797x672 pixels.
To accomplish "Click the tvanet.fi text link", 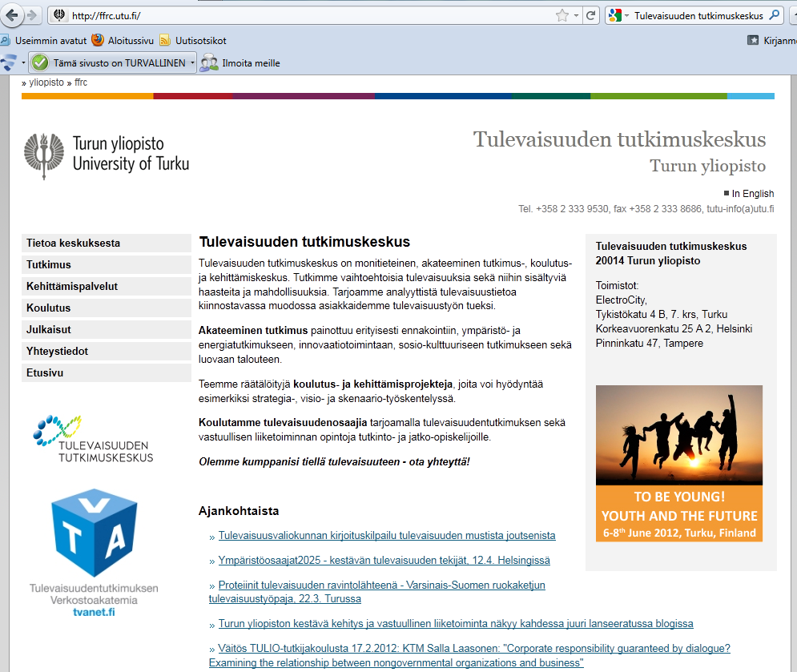I will click(94, 612).
